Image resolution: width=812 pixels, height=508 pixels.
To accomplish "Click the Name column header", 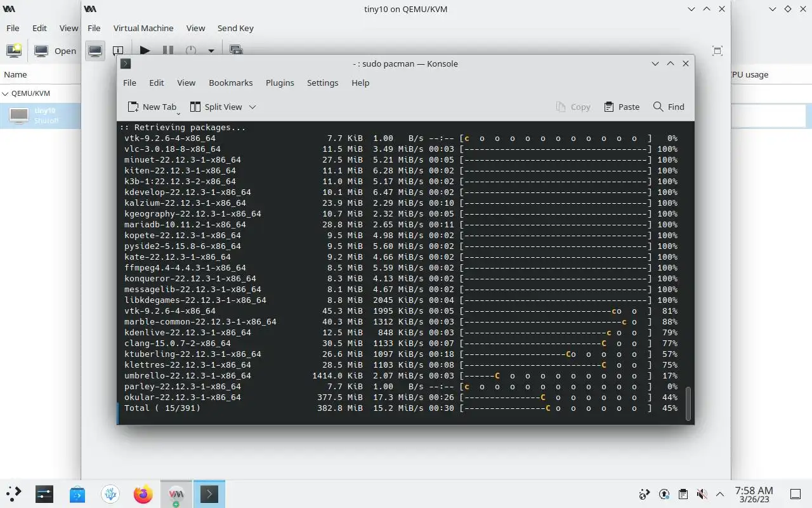I will tap(15, 74).
